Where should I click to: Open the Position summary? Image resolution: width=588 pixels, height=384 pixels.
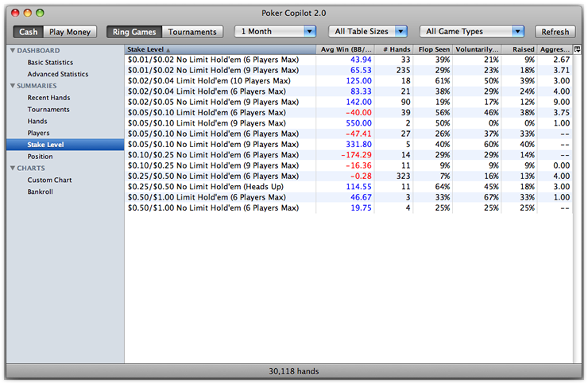(x=40, y=157)
